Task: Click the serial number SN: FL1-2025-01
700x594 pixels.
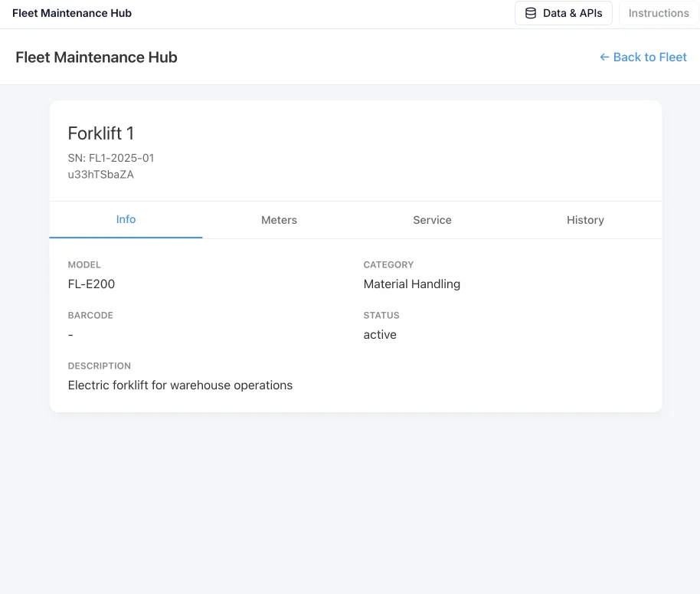Action: (111, 158)
